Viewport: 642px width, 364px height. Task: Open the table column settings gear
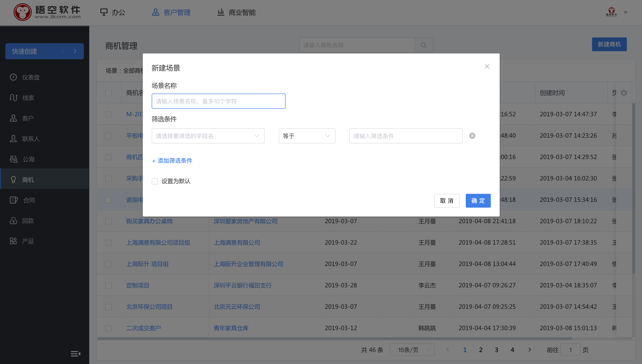point(624,93)
